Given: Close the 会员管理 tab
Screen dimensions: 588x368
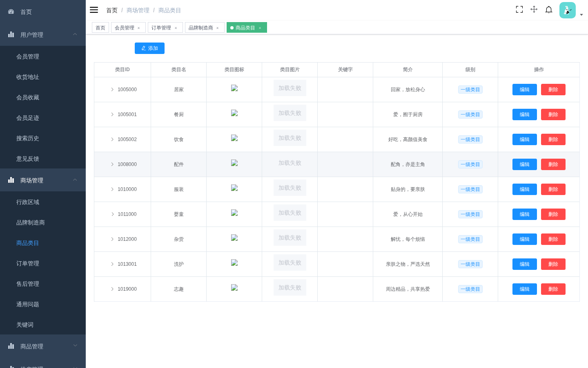Looking at the screenshot, I should tap(139, 28).
